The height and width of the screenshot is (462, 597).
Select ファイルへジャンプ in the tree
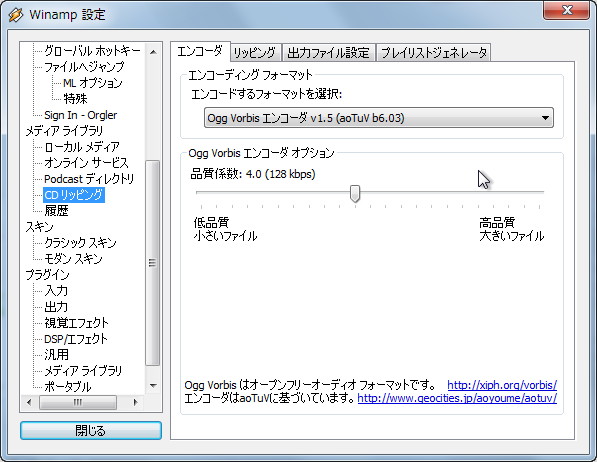click(84, 67)
